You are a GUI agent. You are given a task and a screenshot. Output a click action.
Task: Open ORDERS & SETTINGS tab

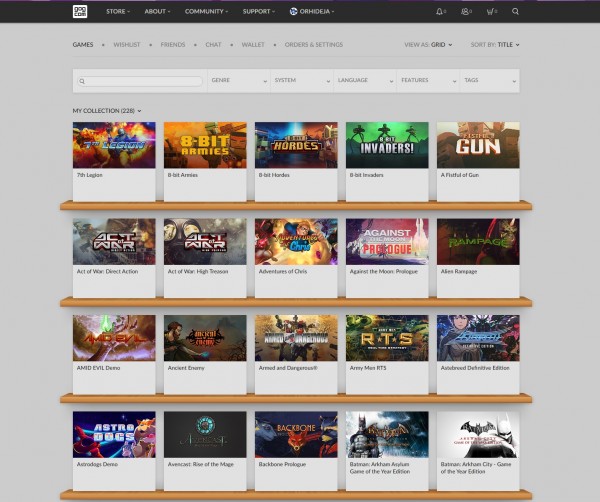[314, 45]
